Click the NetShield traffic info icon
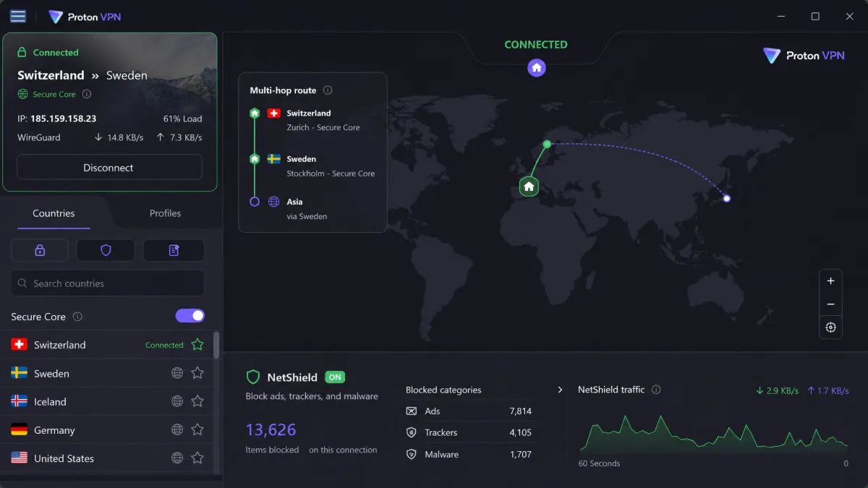 point(656,390)
